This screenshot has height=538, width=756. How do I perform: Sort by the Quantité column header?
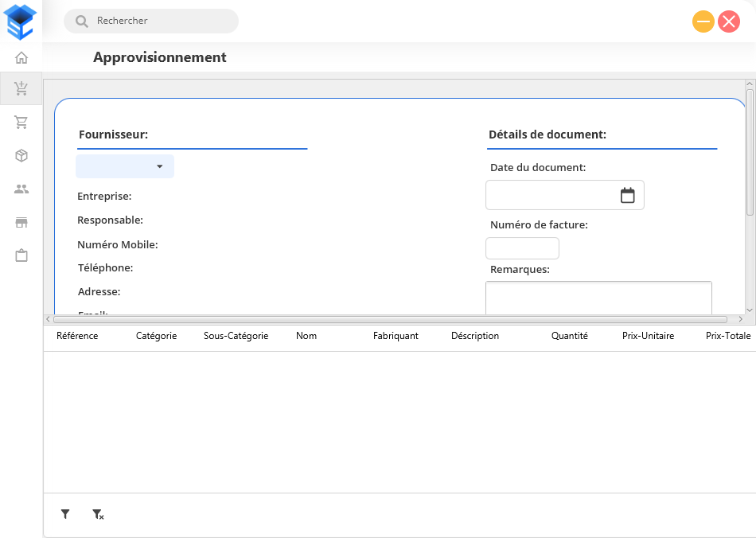(x=569, y=336)
